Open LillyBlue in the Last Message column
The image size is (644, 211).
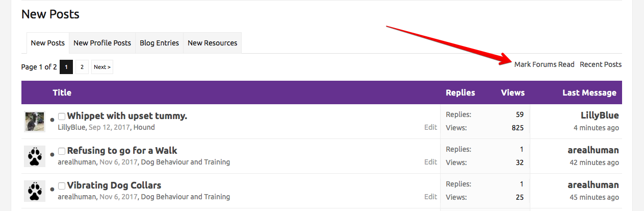click(x=600, y=115)
